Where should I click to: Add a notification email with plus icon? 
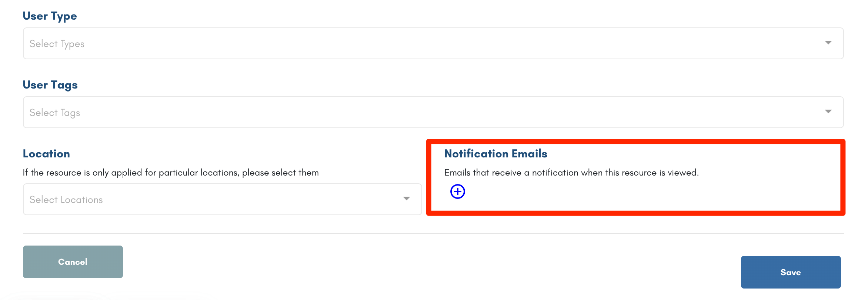click(x=457, y=191)
